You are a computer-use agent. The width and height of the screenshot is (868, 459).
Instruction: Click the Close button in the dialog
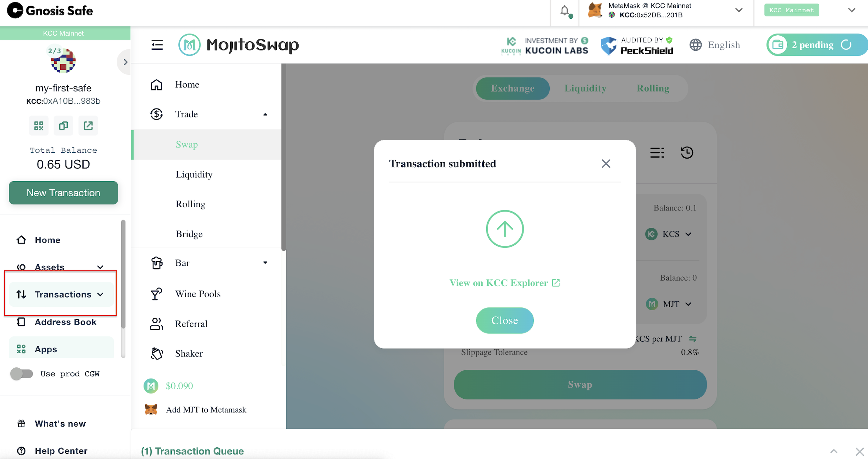505,320
